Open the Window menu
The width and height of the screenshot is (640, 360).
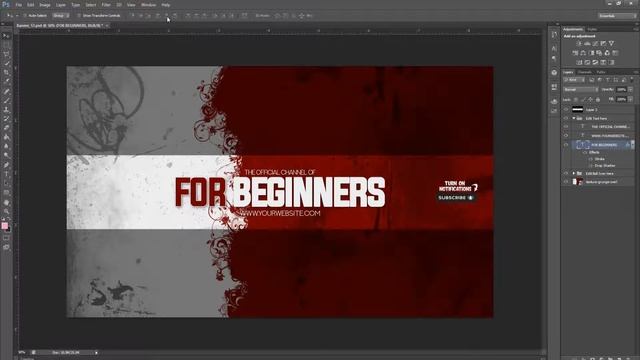pyautogui.click(x=148, y=5)
